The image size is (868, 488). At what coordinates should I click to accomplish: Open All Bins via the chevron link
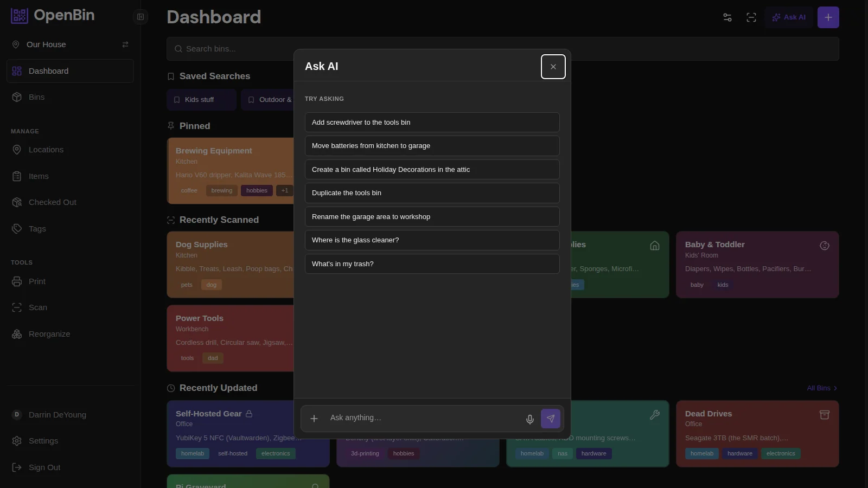click(821, 388)
